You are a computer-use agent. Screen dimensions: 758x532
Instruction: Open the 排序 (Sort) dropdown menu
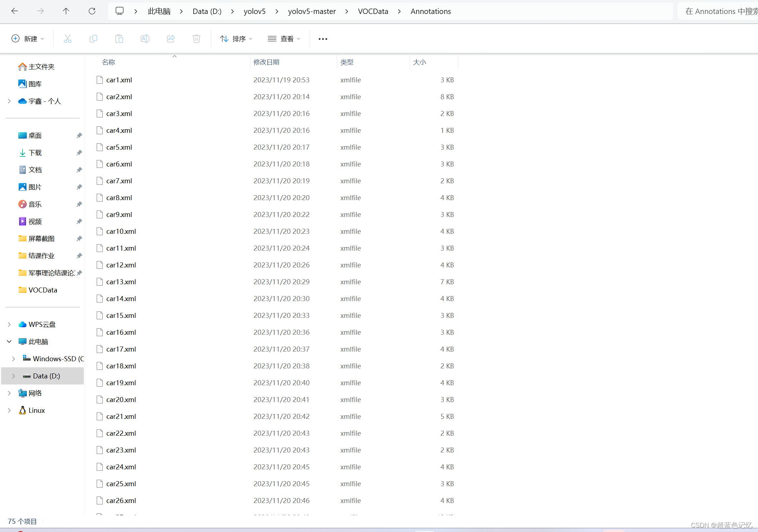pos(236,39)
